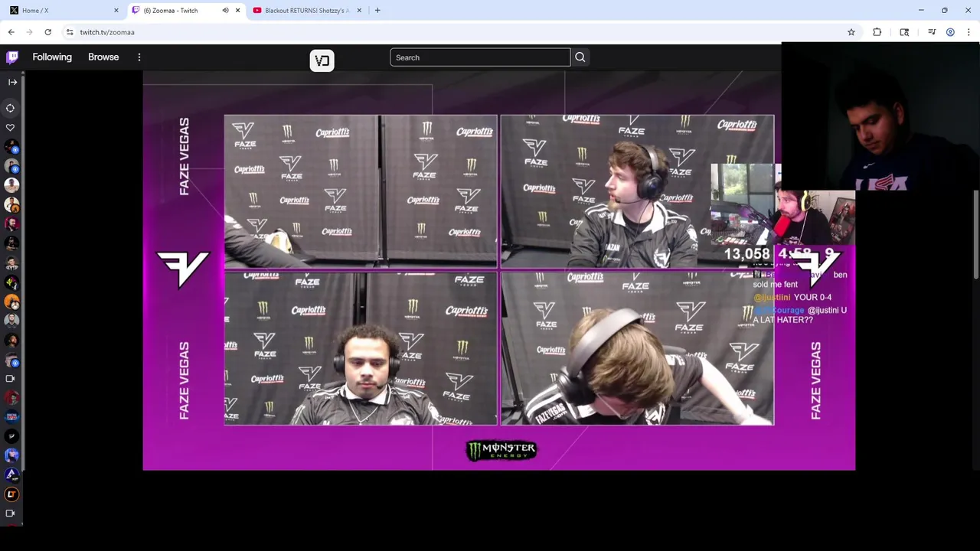Go back one page
The image size is (980, 551).
[x=11, y=32]
